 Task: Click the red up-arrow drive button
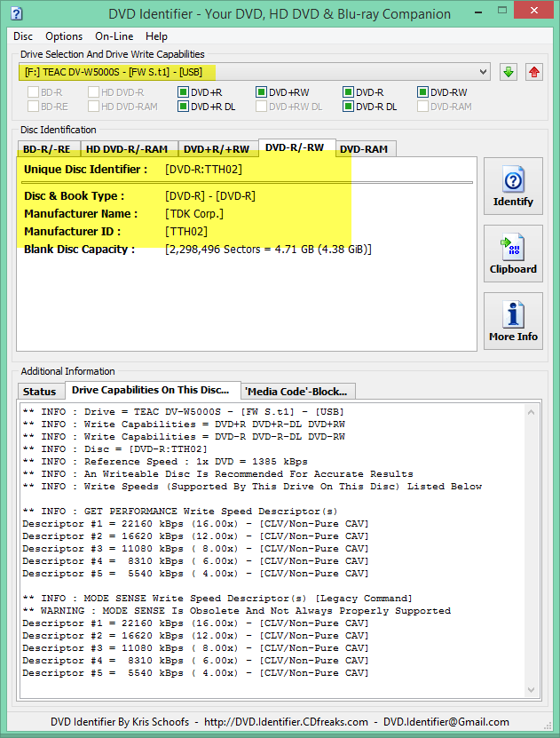pos(533,72)
